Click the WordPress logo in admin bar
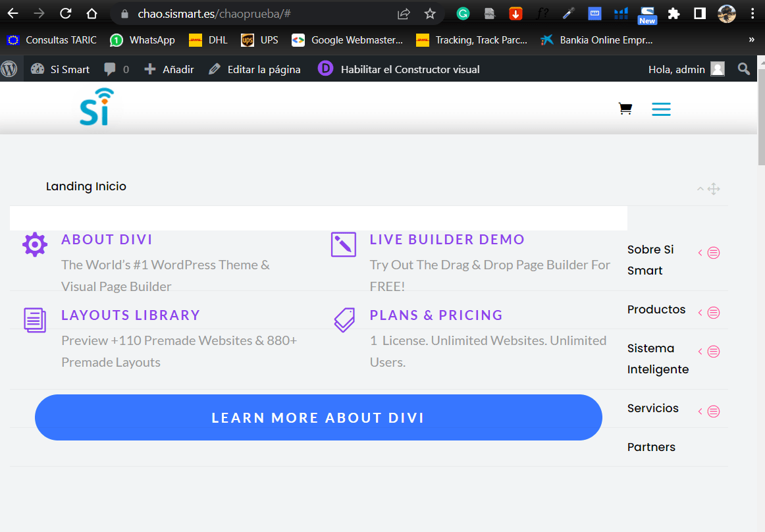This screenshot has width=765, height=532. coord(9,69)
